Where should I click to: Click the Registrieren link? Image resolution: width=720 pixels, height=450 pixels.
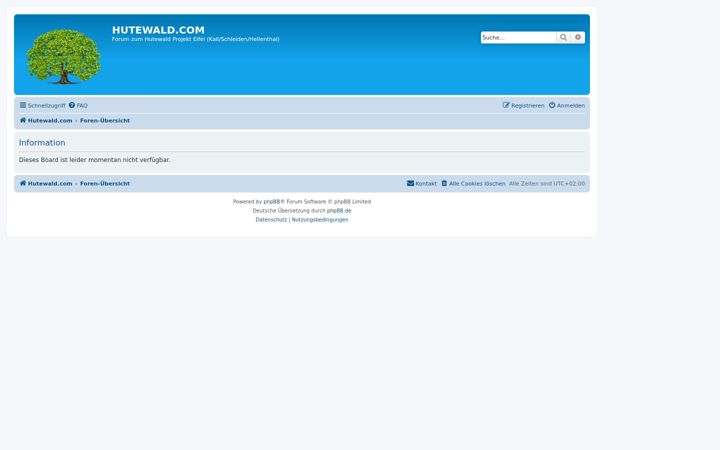tap(523, 106)
